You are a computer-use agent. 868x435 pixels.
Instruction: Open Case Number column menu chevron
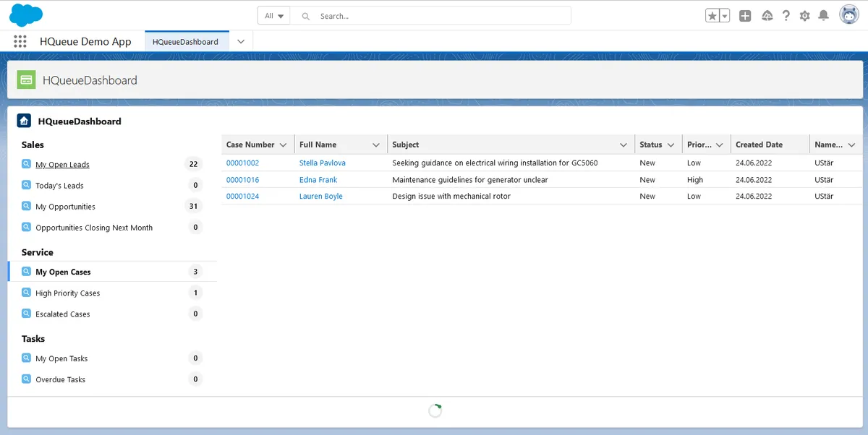[x=283, y=145]
